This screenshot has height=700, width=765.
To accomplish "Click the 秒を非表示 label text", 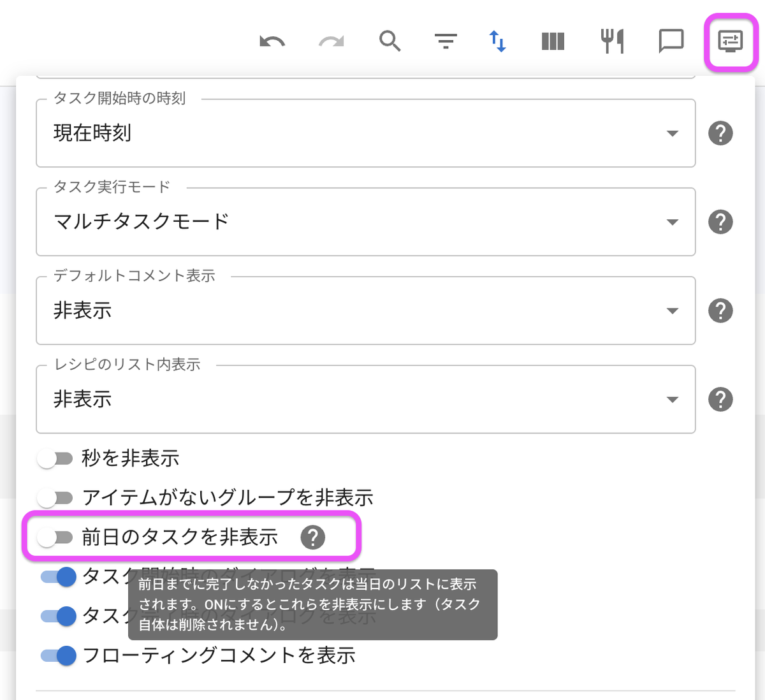I will coord(131,458).
